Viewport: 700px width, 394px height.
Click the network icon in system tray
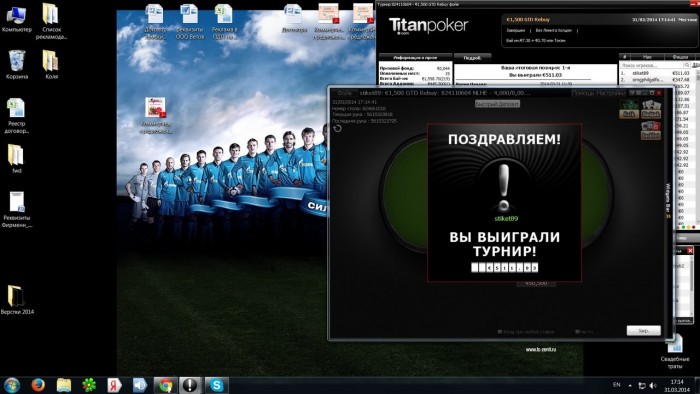642,385
